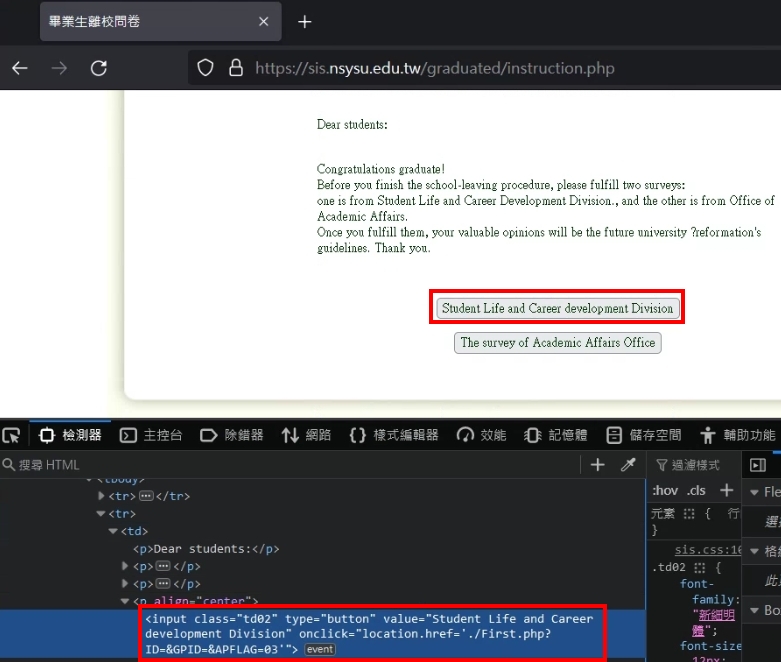Screen dimensions: 781x662
Task: Collapse the expanded second <tr> node
Action: pyautogui.click(x=101, y=514)
